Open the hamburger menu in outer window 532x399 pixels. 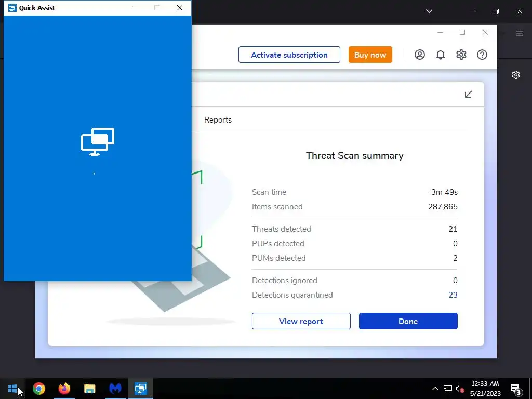click(520, 33)
